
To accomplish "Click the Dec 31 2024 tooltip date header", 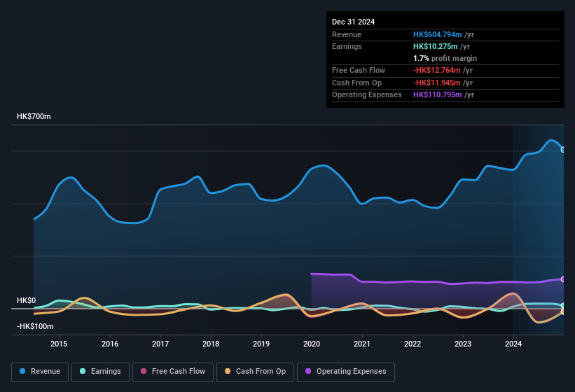I will click(x=354, y=22).
